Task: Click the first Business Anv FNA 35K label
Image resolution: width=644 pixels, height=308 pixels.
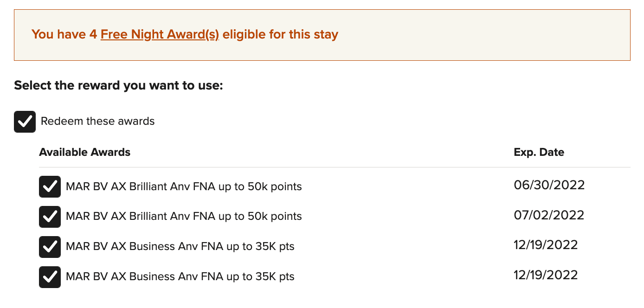Action: 180,247
